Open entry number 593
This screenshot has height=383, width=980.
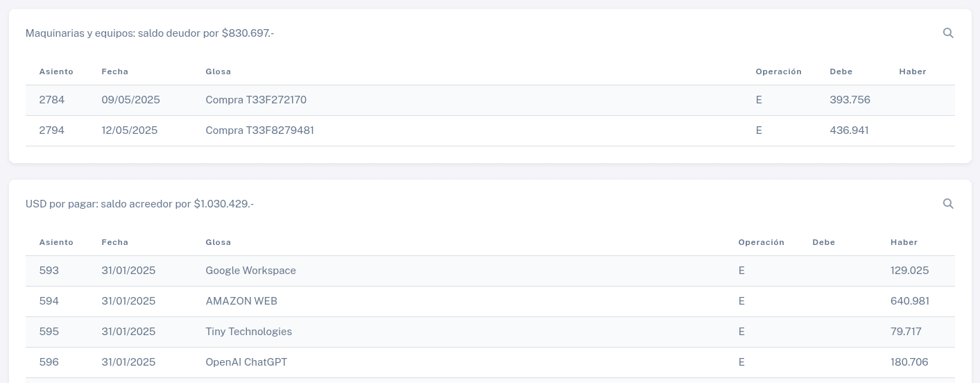pos(49,271)
